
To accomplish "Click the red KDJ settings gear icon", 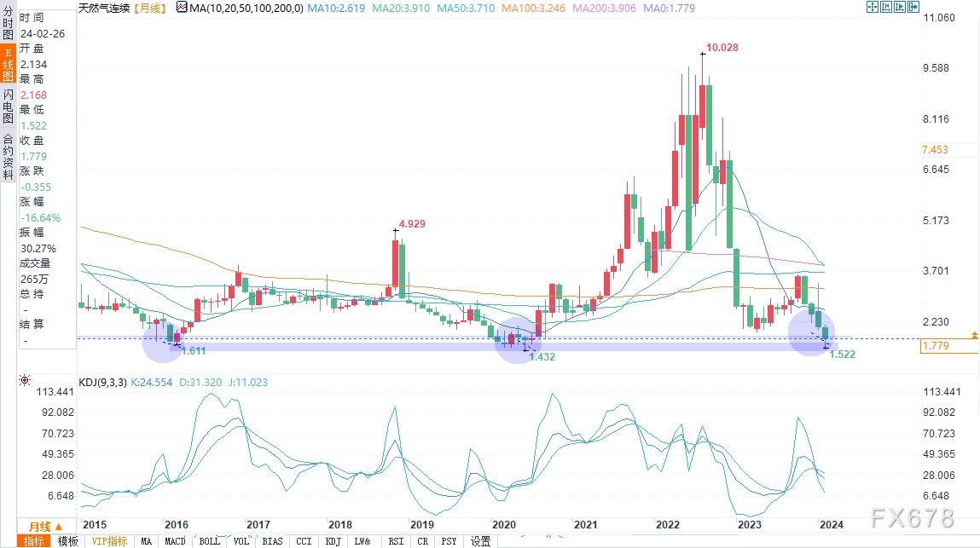I will [x=25, y=380].
